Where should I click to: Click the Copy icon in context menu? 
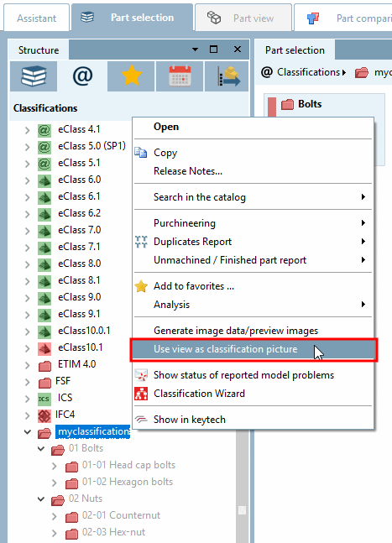[141, 153]
